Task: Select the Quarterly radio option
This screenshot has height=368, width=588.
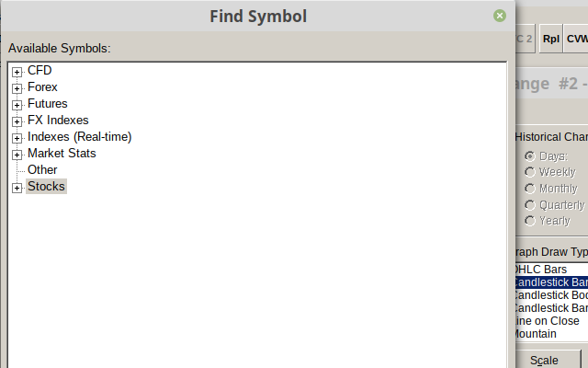Action: pos(530,204)
